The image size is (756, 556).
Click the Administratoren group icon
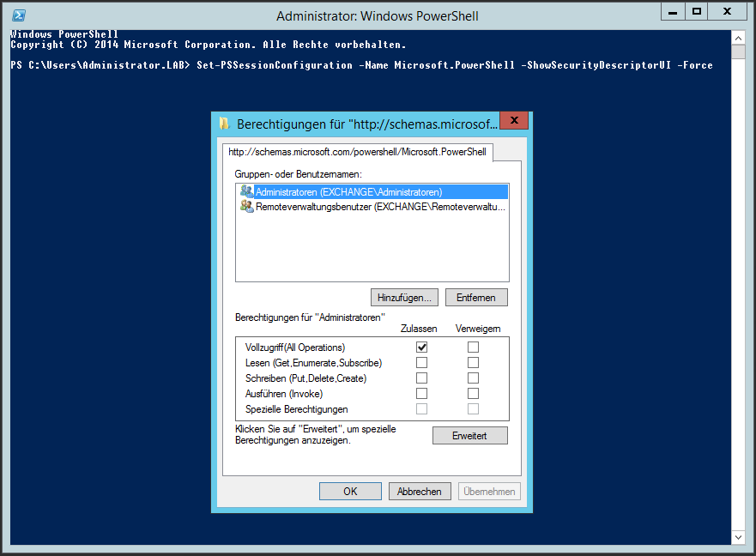[x=246, y=191]
